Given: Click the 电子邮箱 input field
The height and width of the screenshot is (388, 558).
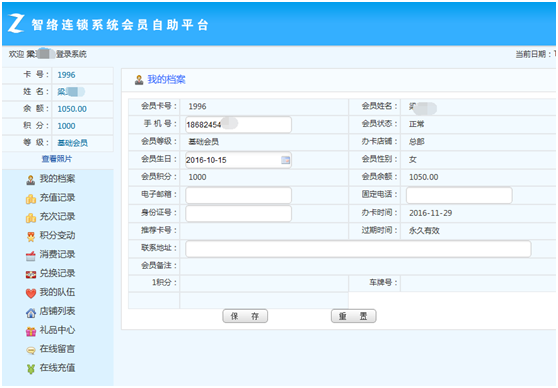Looking at the screenshot, I should pos(238,195).
